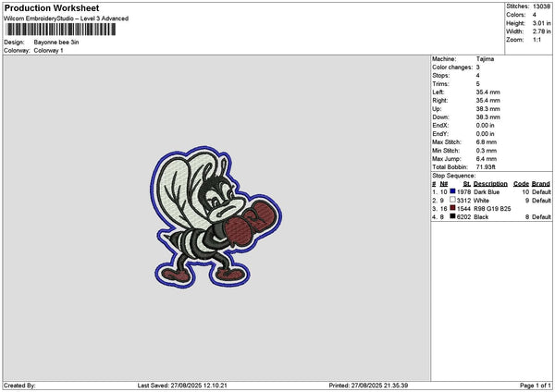The width and height of the screenshot is (555, 392).
Task: Click the Zoom value '1:1'
Action: click(x=536, y=40)
